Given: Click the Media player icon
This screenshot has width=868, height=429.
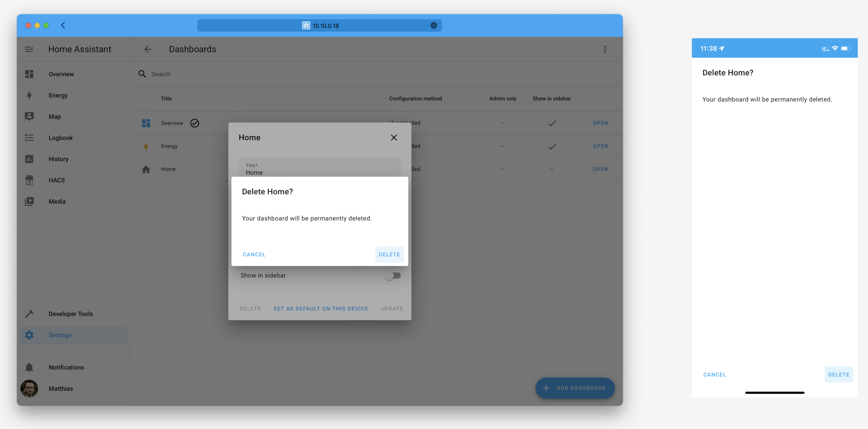Looking at the screenshot, I should click(29, 201).
